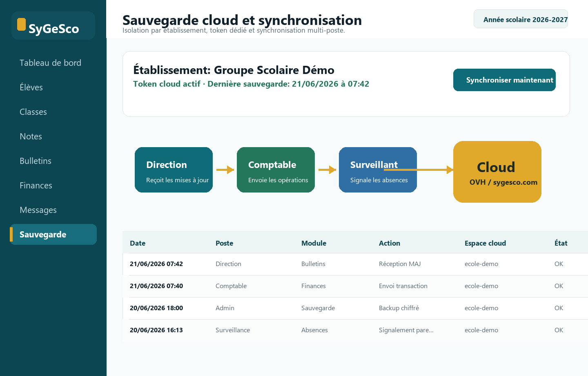Image resolution: width=588 pixels, height=376 pixels.
Task: Click the Sauvegarde module cell in table
Action: click(x=318, y=308)
